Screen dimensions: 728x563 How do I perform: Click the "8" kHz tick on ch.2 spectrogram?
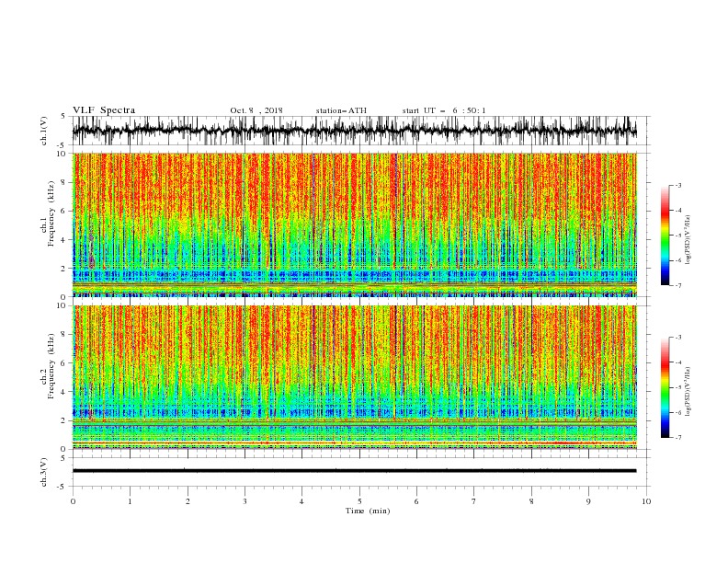click(64, 335)
